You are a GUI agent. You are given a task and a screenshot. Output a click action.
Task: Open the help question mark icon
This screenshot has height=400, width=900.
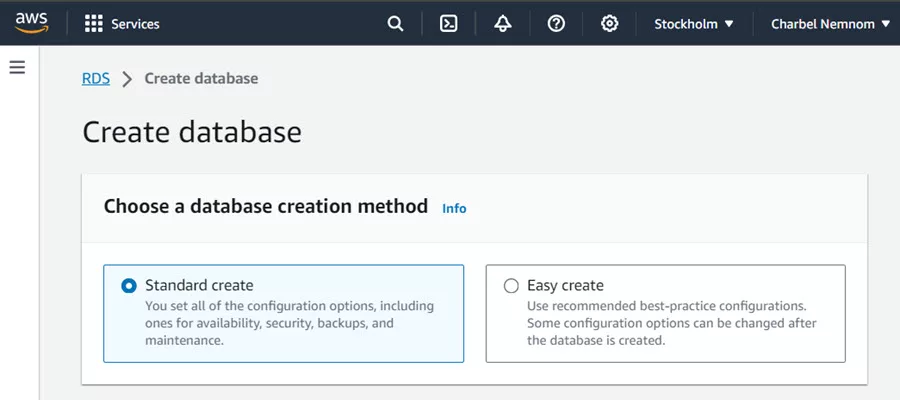pyautogui.click(x=556, y=24)
